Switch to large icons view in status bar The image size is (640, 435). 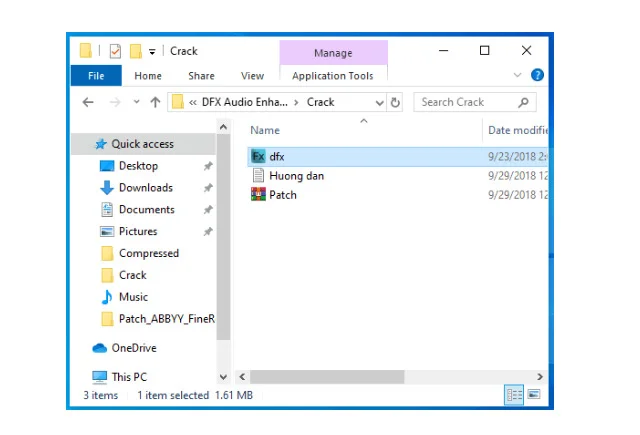click(533, 395)
